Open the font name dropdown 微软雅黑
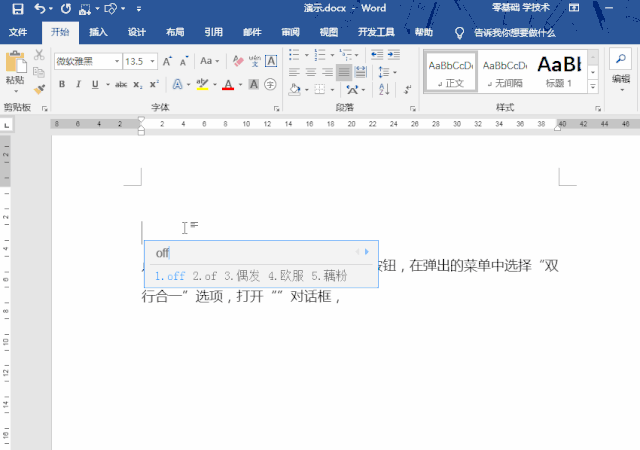640x450 pixels. (117, 61)
